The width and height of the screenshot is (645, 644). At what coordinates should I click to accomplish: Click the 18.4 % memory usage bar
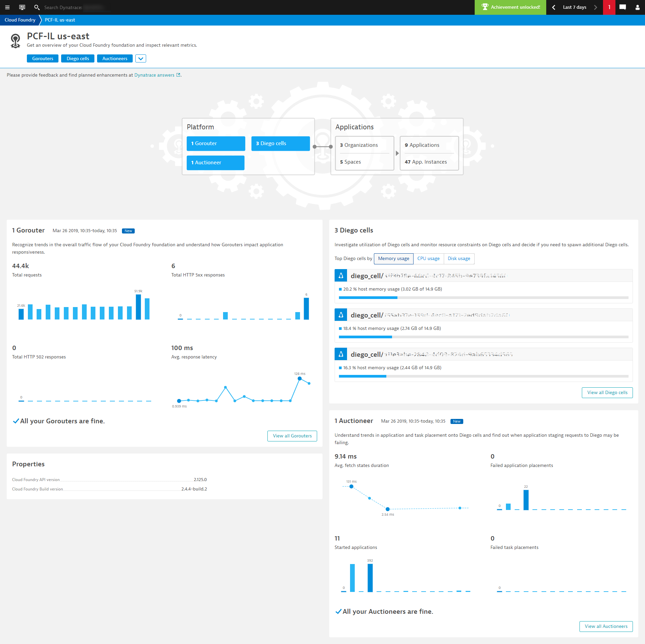click(x=484, y=337)
